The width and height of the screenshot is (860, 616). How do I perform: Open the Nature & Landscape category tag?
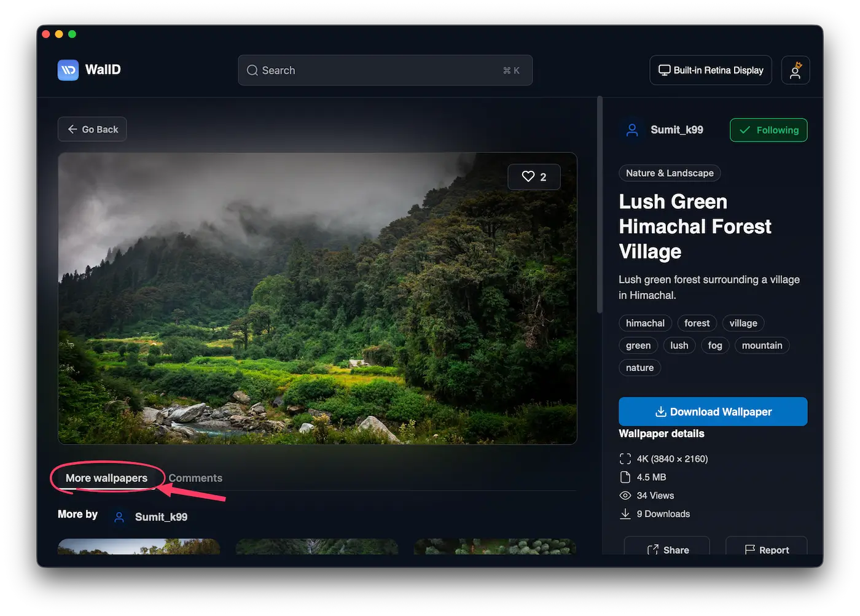click(x=669, y=173)
